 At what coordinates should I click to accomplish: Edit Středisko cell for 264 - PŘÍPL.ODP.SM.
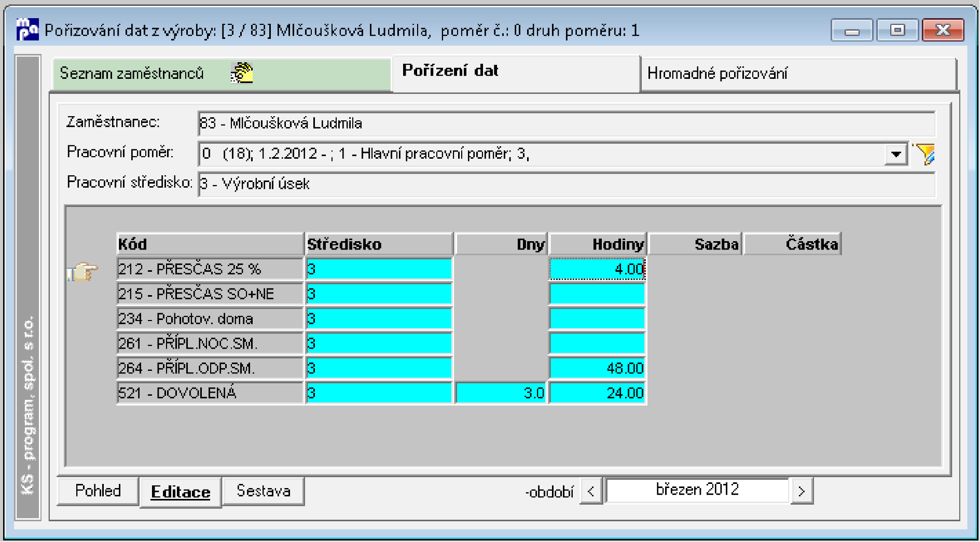coord(379,368)
